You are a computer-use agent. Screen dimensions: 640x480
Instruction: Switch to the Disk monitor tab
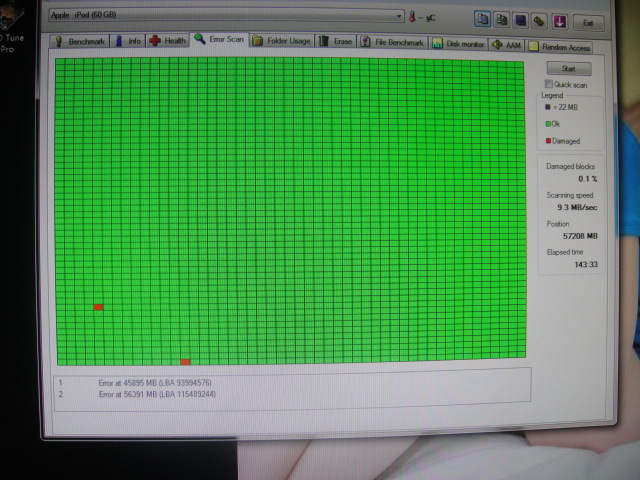[459, 44]
